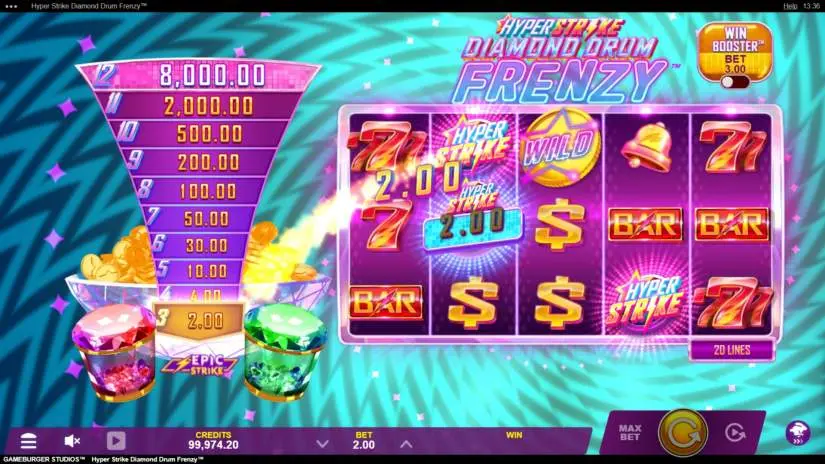The image size is (825, 464).
Task: Toggle the Win Booster switch
Action: coord(735,83)
